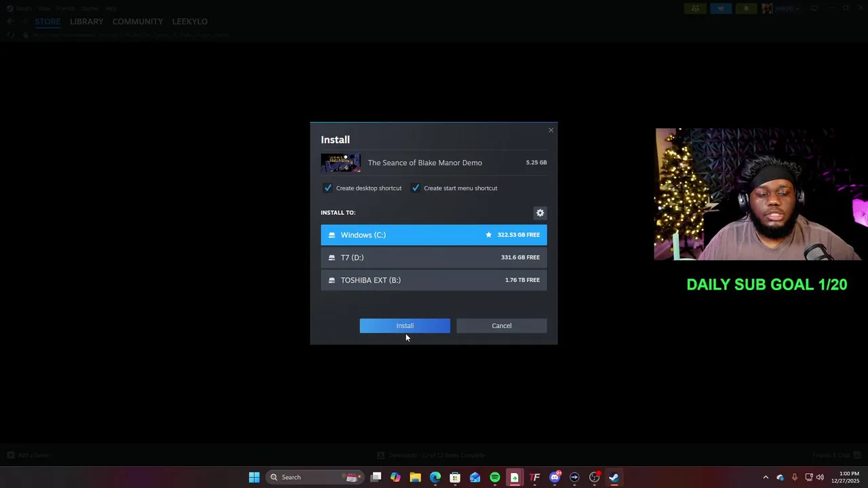868x488 pixels.
Task: Open OBS Studio from the taskbar
Action: [x=594, y=477]
